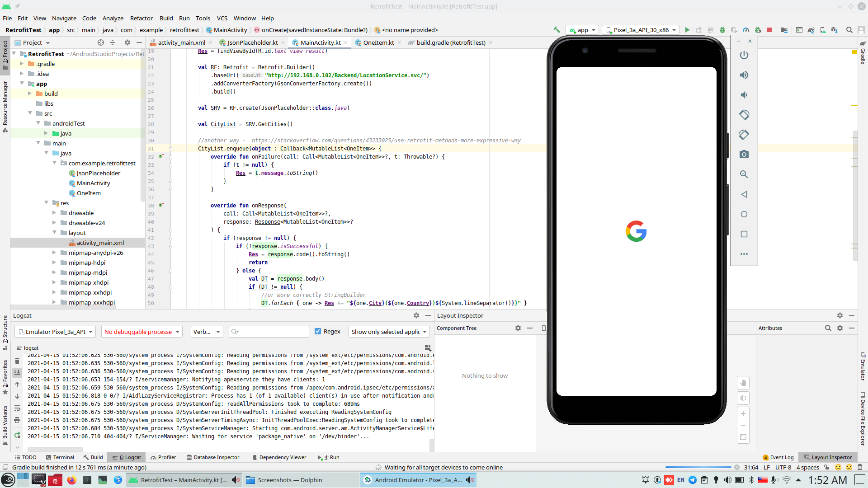Screen dimensions: 868x488
Task: Click the emulator Back triangle button
Action: coord(744,194)
